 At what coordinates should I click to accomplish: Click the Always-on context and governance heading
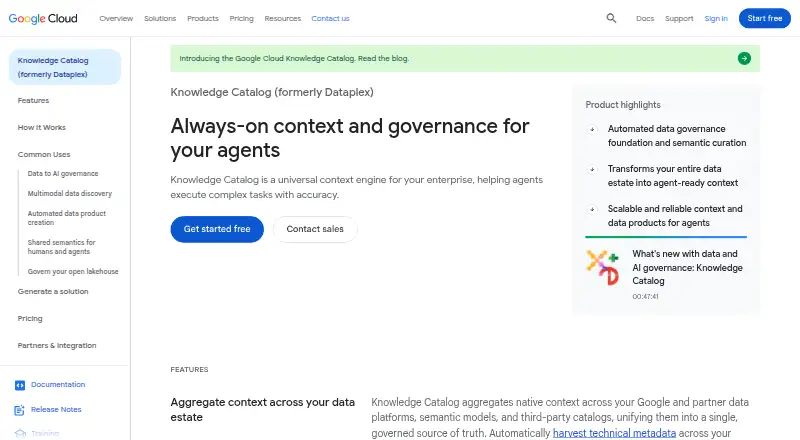(350, 138)
